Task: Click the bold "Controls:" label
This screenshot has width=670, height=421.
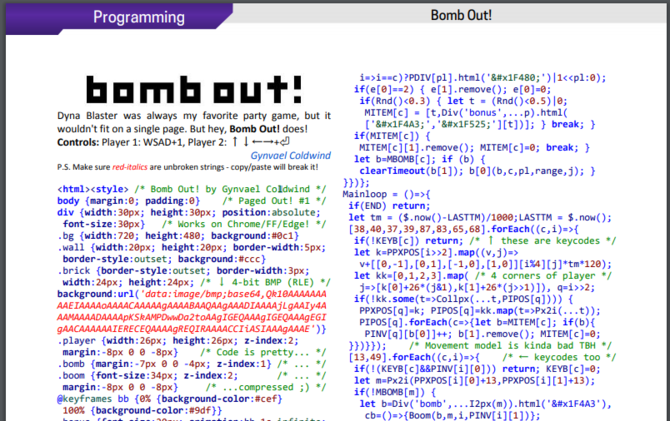Action: click(78, 142)
